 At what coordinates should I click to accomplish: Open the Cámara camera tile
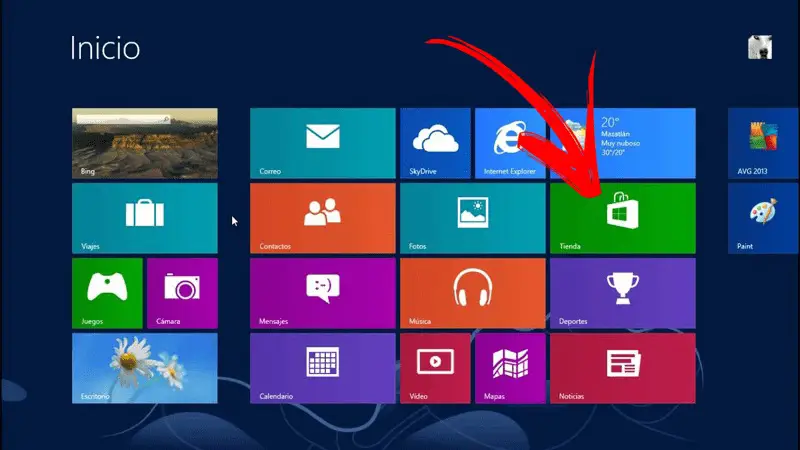pos(182,293)
